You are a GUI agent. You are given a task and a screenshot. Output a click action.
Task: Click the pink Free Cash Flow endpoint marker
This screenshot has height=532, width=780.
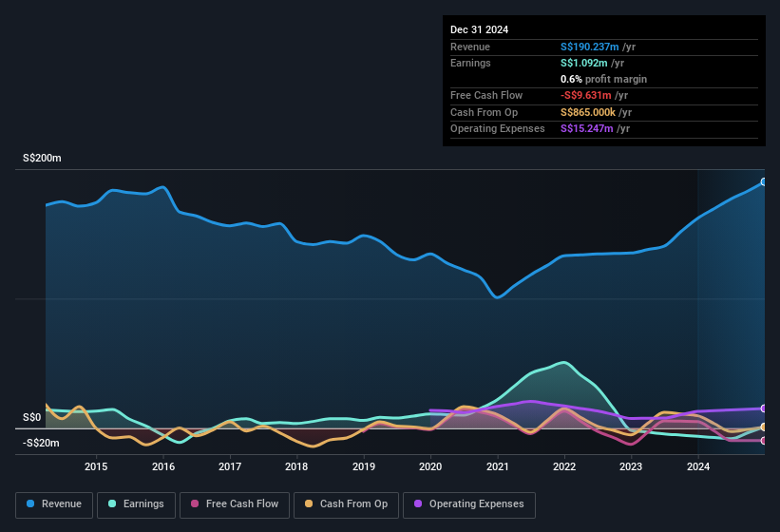coord(763,441)
